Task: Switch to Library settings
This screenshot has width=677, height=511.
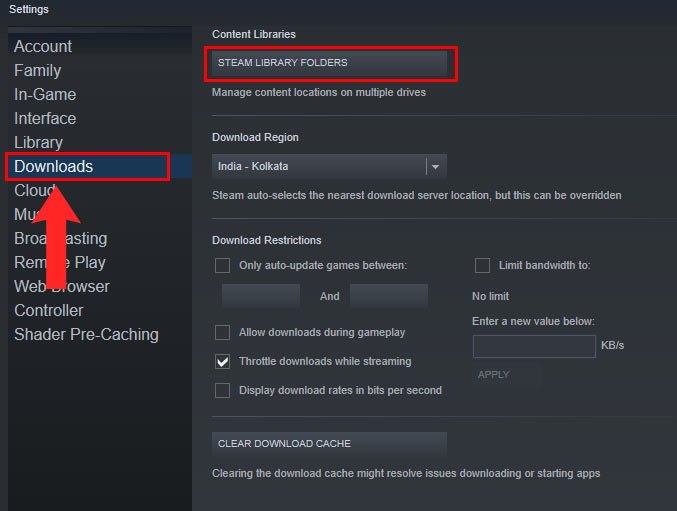Action: (38, 142)
